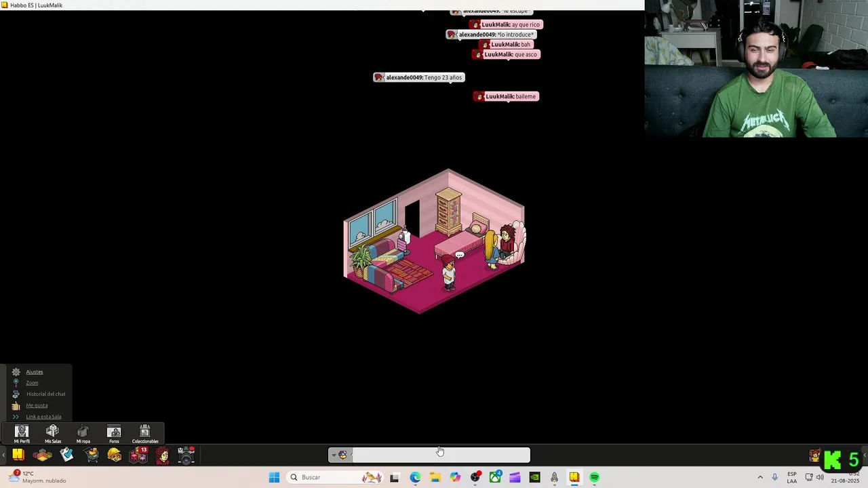Open Xbox app from taskbar
The width and height of the screenshot is (868, 488).
point(495,477)
